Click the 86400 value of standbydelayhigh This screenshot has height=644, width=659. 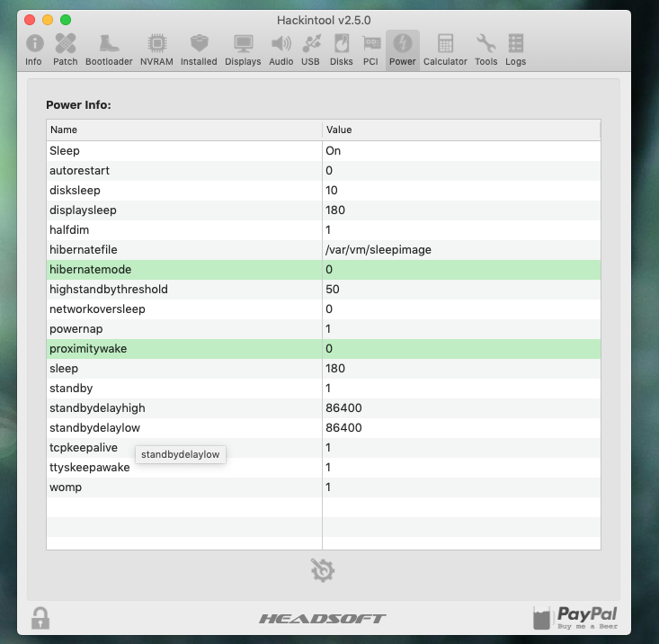click(343, 407)
